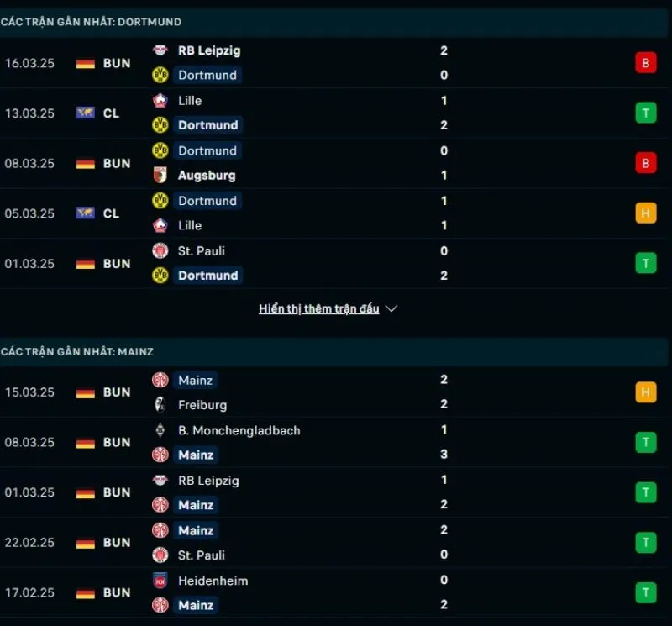Image resolution: width=672 pixels, height=626 pixels.
Task: Click the orange H badge for Mainz vs Freiburg
Action: coord(645,392)
